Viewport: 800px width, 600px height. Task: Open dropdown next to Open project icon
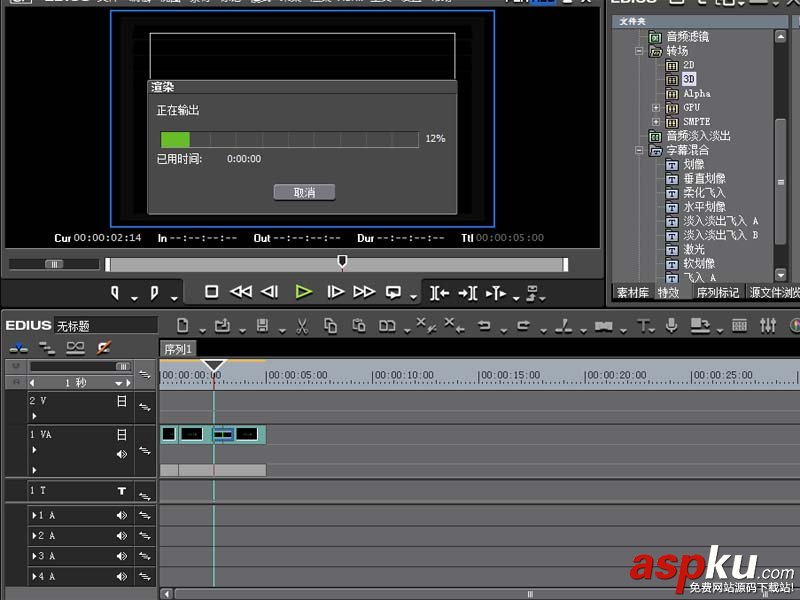pyautogui.click(x=242, y=331)
